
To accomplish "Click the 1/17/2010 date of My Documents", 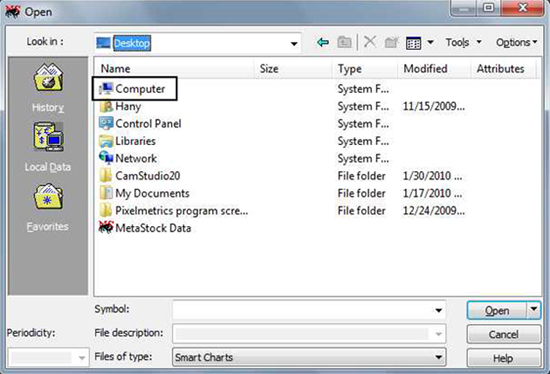I will tap(432, 193).
